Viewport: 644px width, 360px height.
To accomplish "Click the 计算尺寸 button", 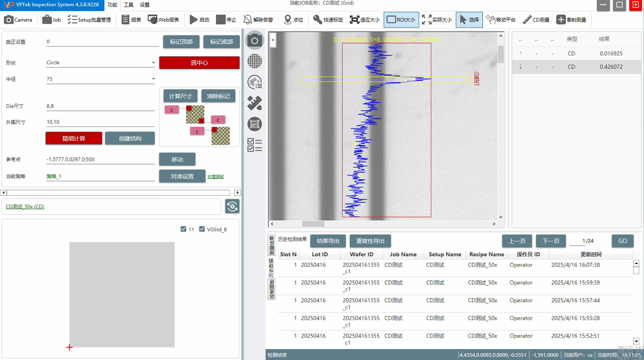I will pos(180,96).
